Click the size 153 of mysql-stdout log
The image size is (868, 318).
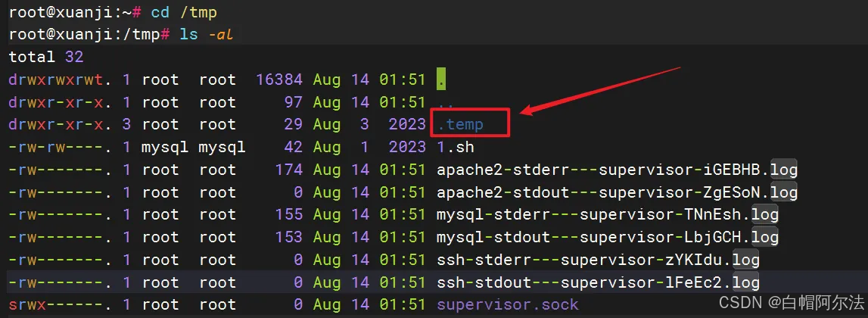(289, 237)
